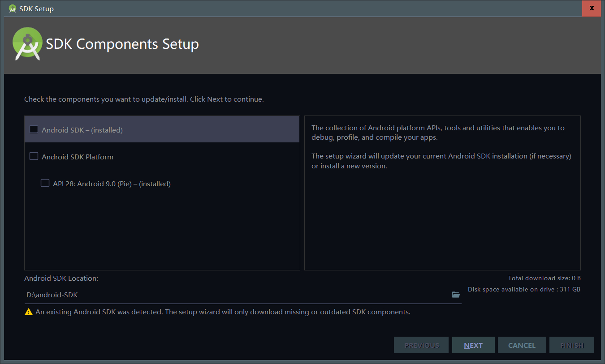Click the Android SDK Location: label
Image resolution: width=605 pixels, height=364 pixels.
point(61,278)
